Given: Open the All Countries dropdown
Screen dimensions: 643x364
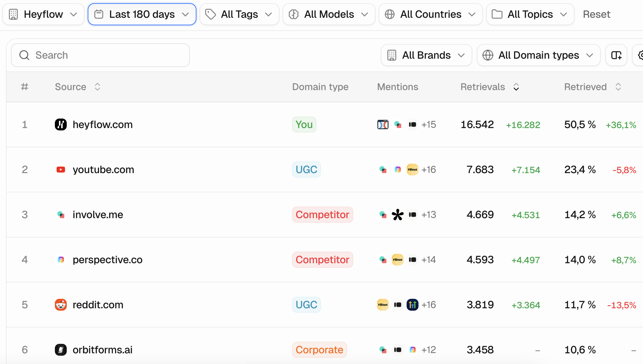Looking at the screenshot, I should [x=431, y=14].
